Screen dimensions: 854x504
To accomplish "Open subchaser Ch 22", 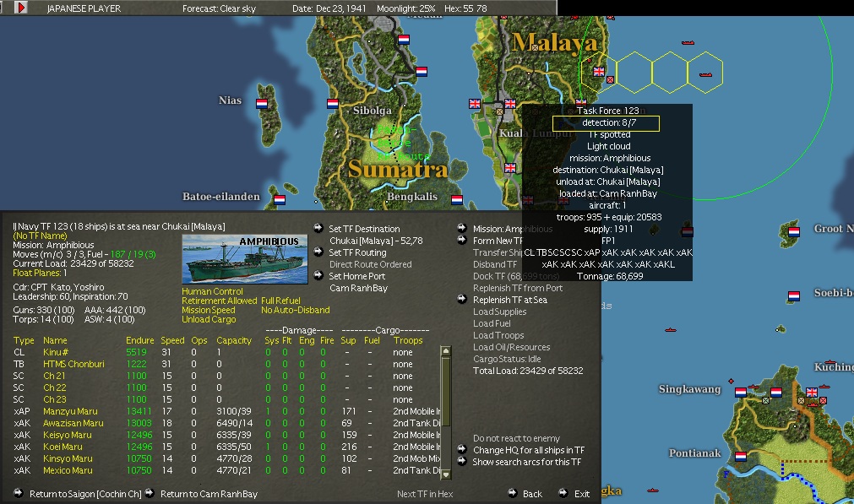I will click(x=54, y=387).
